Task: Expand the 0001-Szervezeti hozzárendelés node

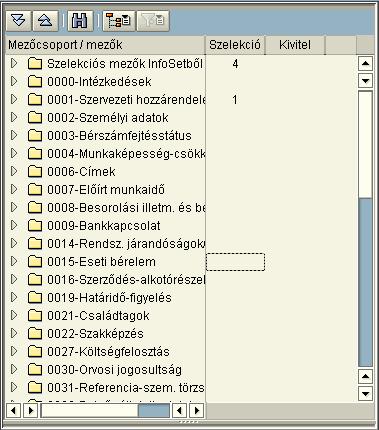Action: (x=14, y=99)
